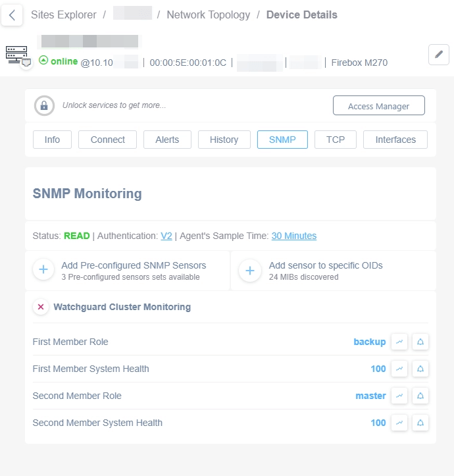Change authentication via V2 link
The width and height of the screenshot is (454, 476).
click(166, 236)
